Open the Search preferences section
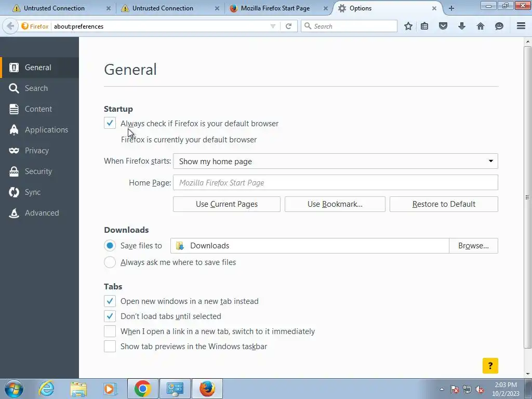This screenshot has height=399, width=532. 39,88
